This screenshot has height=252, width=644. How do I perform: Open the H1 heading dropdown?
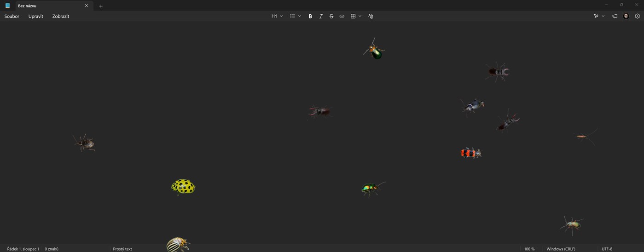277,16
